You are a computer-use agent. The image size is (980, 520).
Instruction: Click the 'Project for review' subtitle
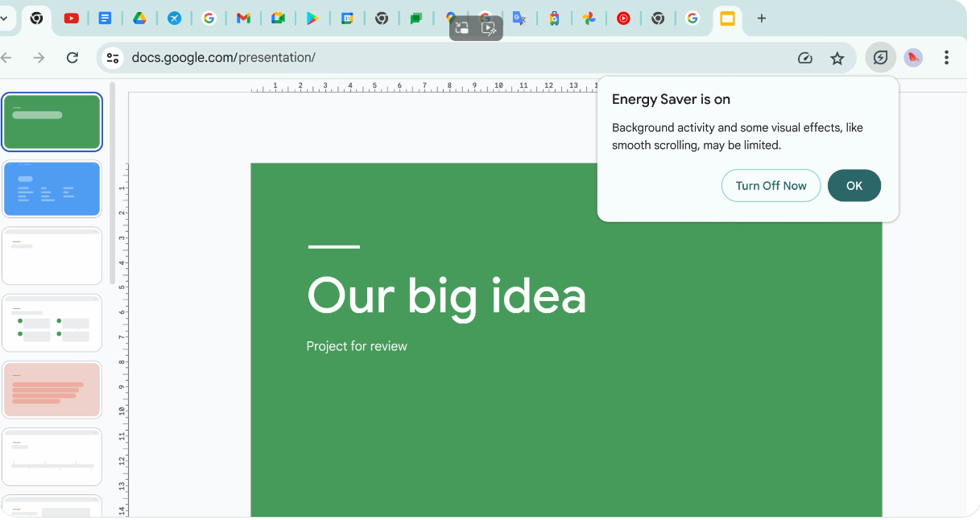click(357, 346)
